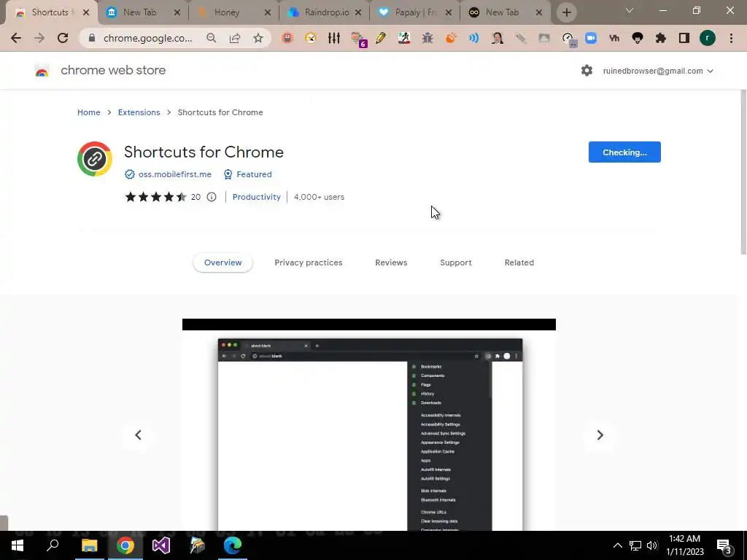Viewport: 747px width, 560px height.
Task: Click the address bar URL field
Action: coord(147,38)
